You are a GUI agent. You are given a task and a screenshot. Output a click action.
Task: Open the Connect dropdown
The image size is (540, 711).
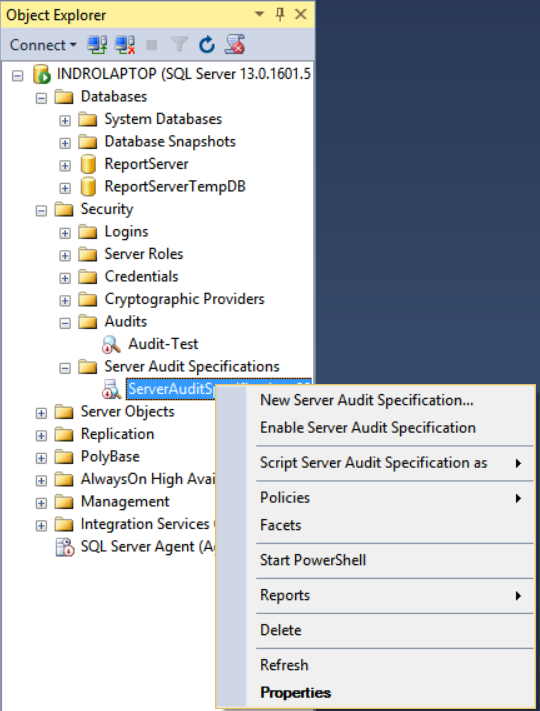tap(43, 45)
